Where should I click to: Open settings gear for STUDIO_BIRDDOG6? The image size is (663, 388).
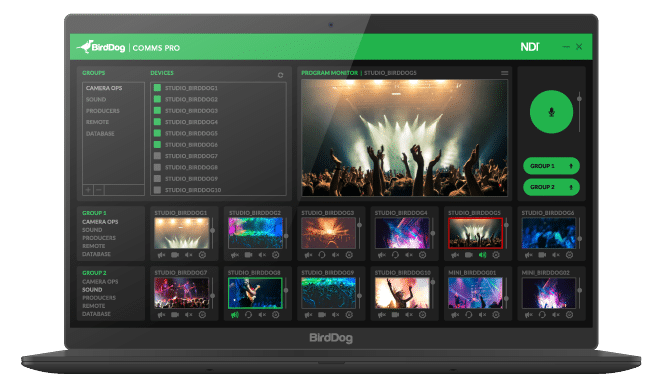coord(569,255)
